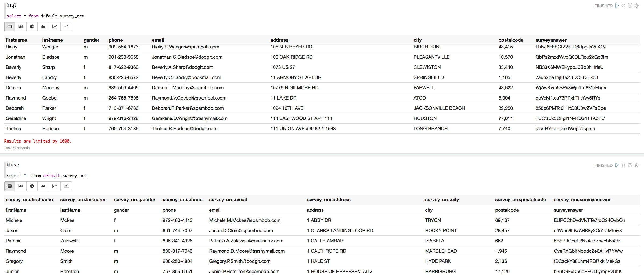Open settings gear of %hive paragraph
Image resolution: width=644 pixels, height=275 pixels.
637,165
